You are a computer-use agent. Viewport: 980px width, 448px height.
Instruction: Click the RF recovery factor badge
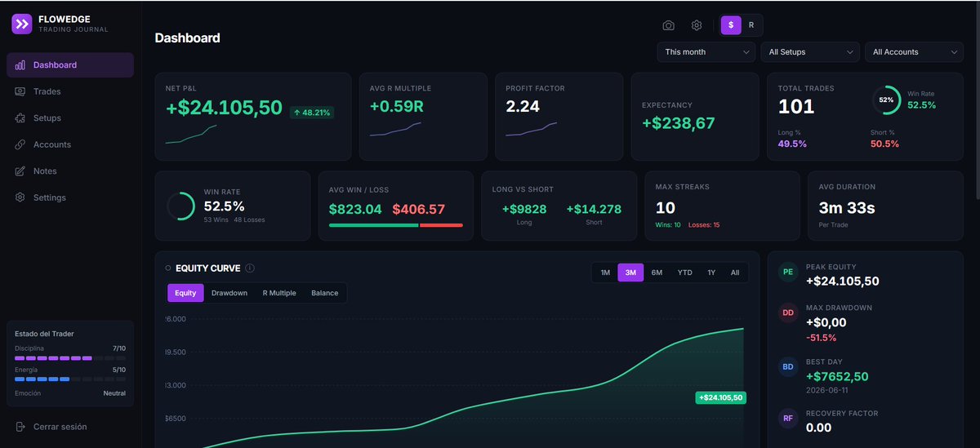pyautogui.click(x=788, y=418)
